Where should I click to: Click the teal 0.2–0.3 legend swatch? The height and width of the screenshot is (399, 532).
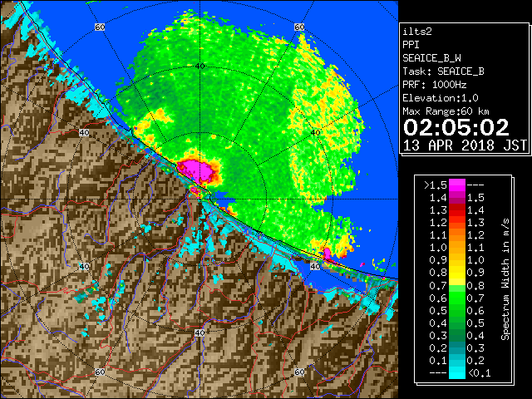coord(456,347)
